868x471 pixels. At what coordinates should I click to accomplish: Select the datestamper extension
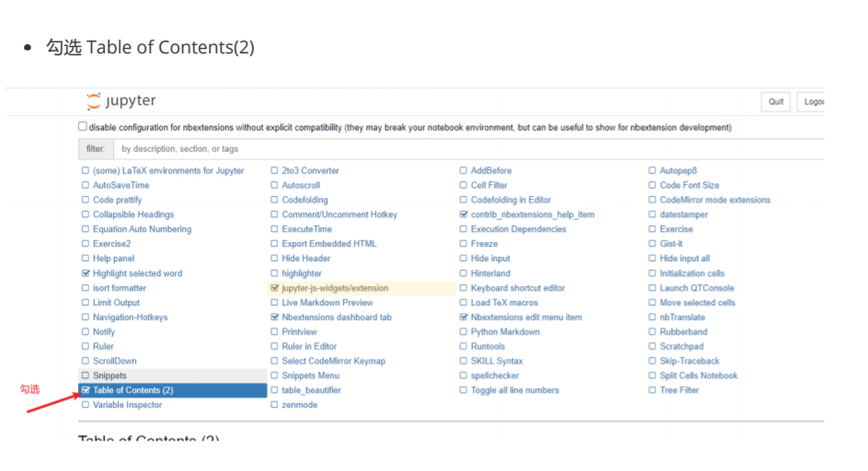pyautogui.click(x=684, y=214)
